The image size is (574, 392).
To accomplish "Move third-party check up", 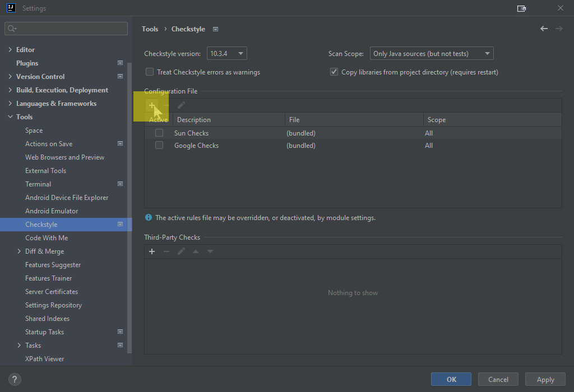I will (x=196, y=251).
